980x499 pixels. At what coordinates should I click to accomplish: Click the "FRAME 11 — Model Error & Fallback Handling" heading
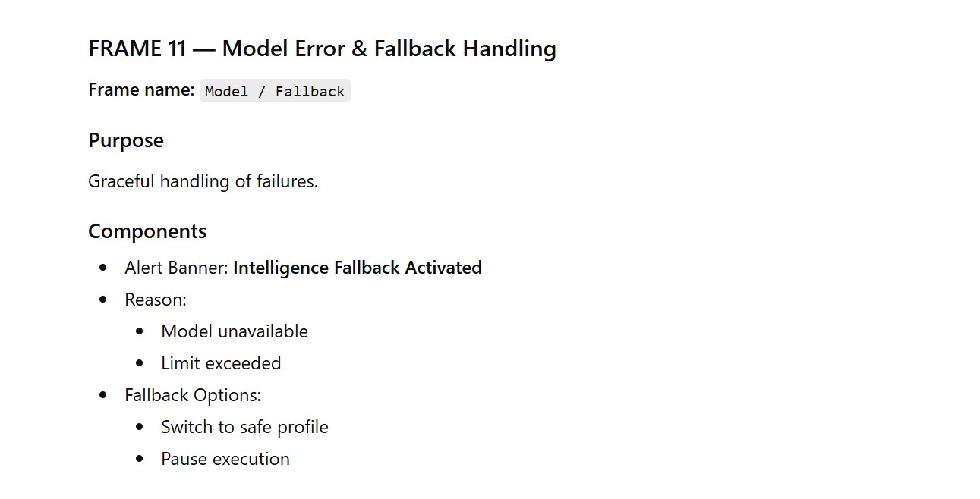click(x=322, y=49)
